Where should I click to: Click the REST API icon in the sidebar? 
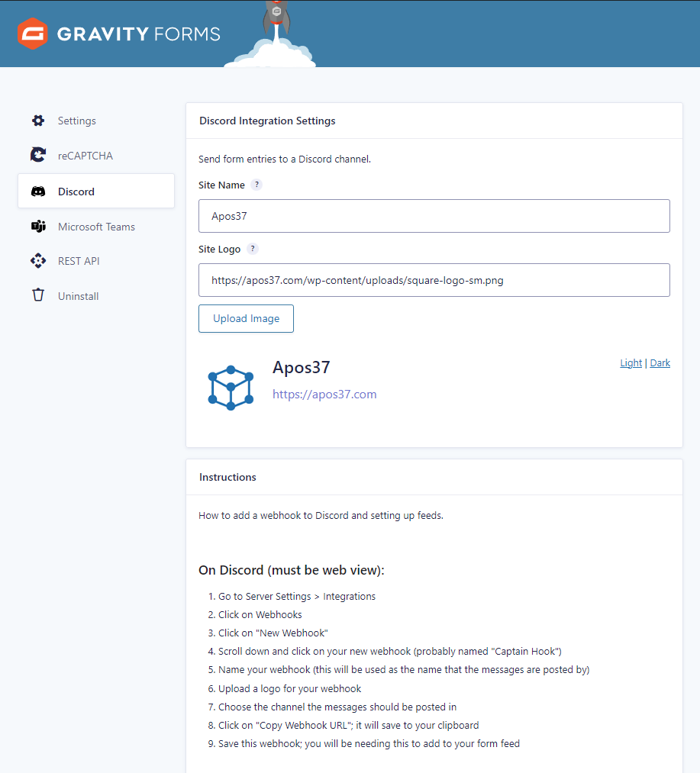click(x=38, y=260)
